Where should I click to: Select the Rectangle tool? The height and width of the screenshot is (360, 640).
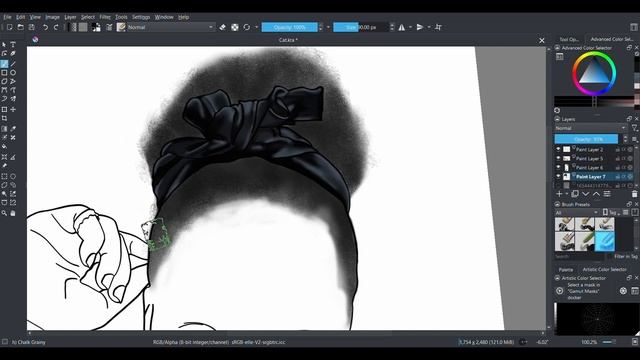[x=4, y=73]
